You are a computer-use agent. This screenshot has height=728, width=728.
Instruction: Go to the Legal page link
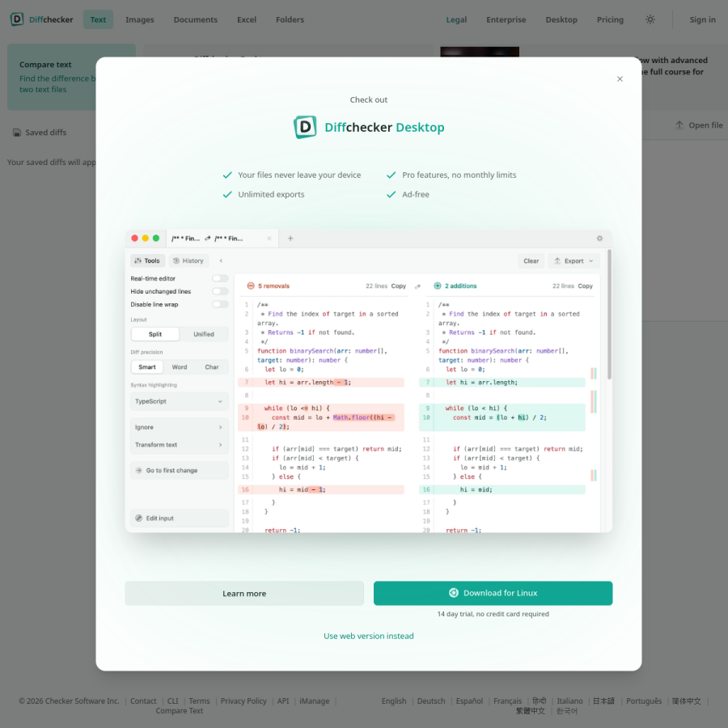tap(456, 19)
